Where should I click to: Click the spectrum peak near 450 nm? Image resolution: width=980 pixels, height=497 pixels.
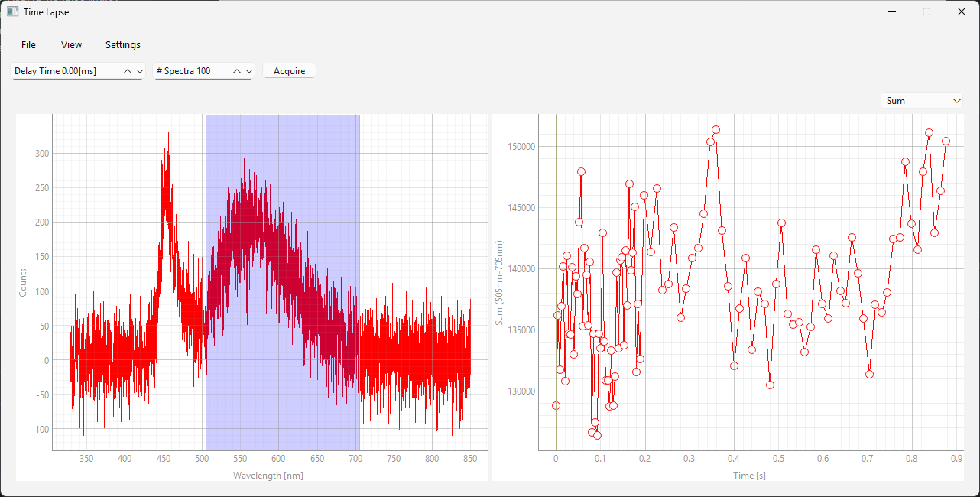pyautogui.click(x=166, y=134)
